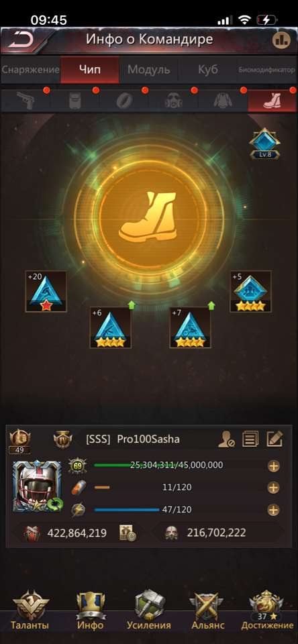Viewport: 298px width, 644px height.
Task: Add energy with 47/120 plus button
Action: [x=273, y=510]
